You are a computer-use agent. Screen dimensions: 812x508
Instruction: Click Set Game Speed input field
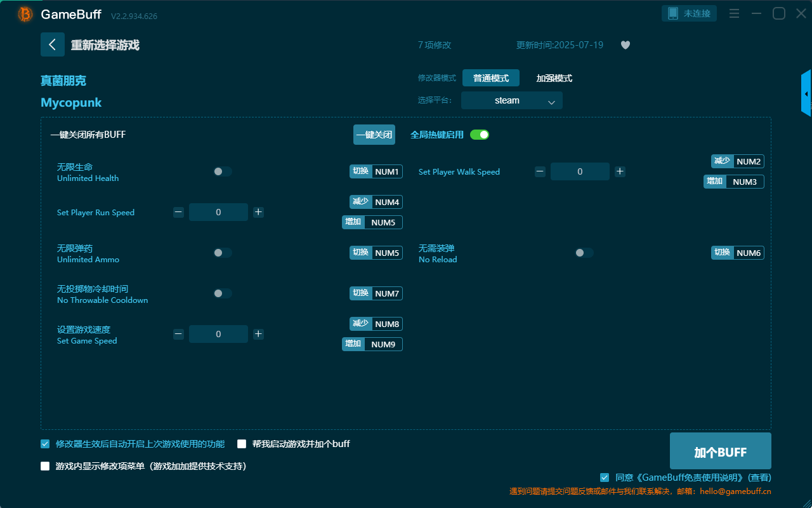tap(218, 334)
